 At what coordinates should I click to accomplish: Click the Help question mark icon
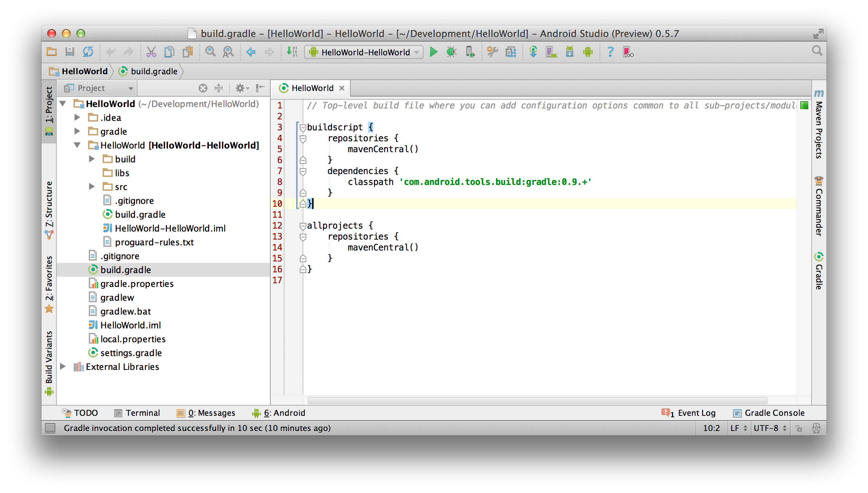pyautogui.click(x=610, y=52)
